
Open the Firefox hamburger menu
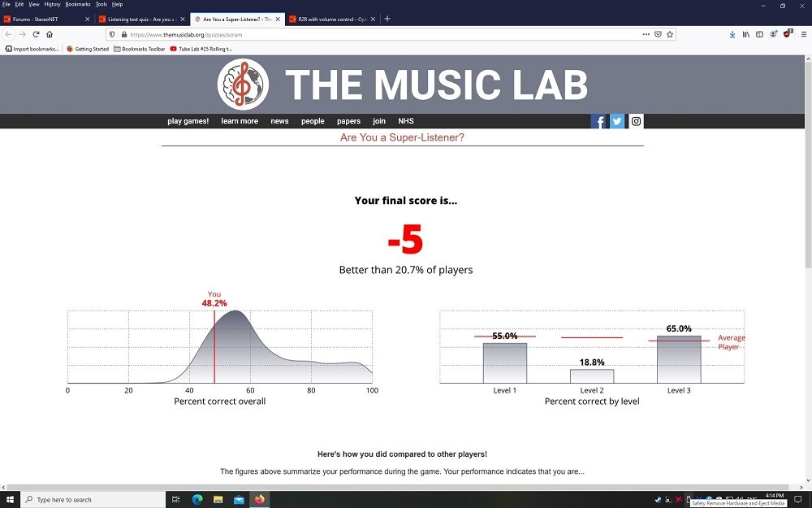pyautogui.click(x=803, y=34)
